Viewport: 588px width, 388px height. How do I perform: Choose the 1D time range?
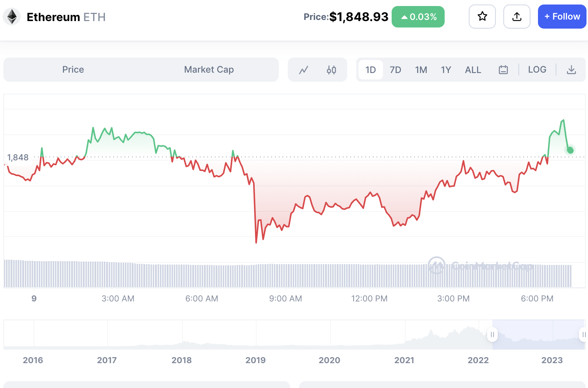coord(371,70)
